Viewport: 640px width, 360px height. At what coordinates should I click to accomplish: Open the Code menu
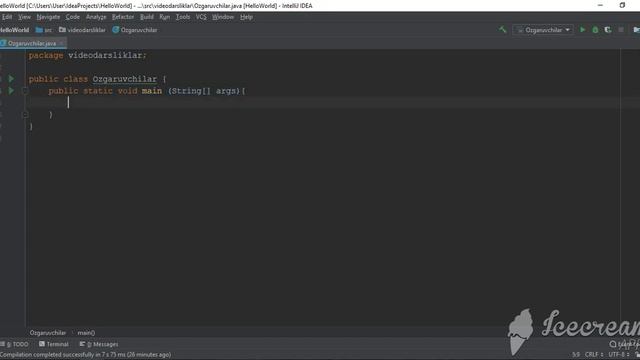tap(73, 17)
